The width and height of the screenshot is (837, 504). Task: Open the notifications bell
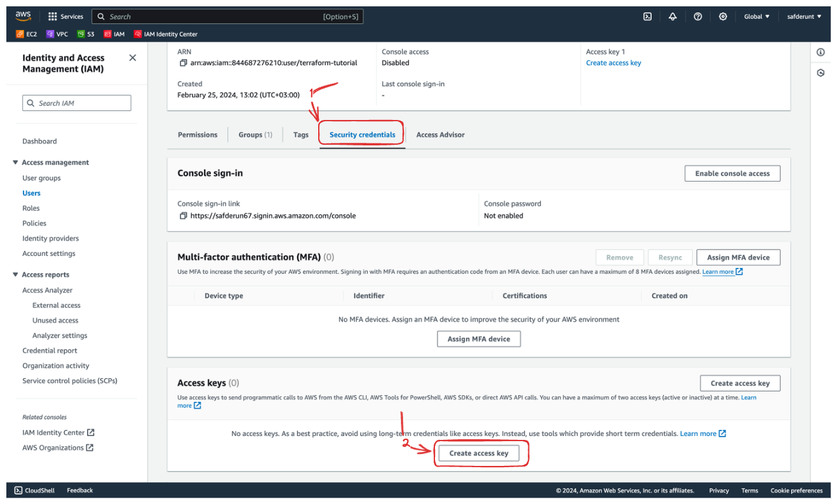(673, 17)
